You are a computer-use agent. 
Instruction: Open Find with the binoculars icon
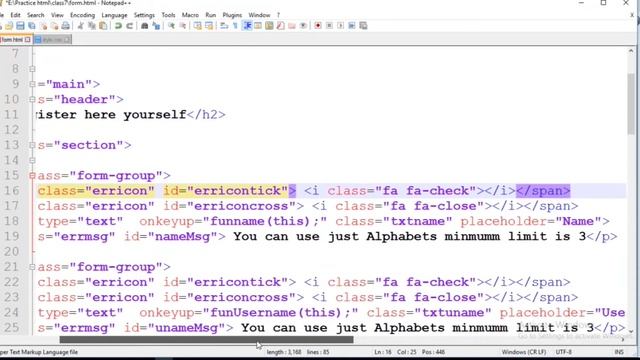coord(144,26)
